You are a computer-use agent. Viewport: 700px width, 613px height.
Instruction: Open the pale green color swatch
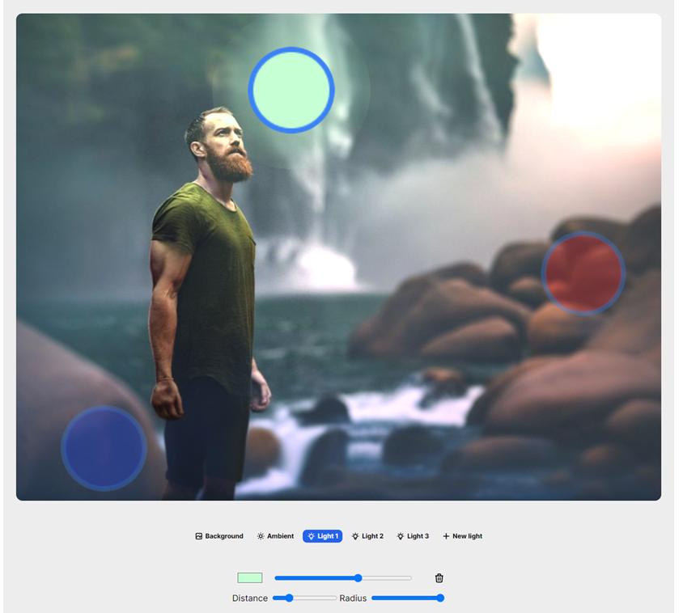(x=250, y=577)
